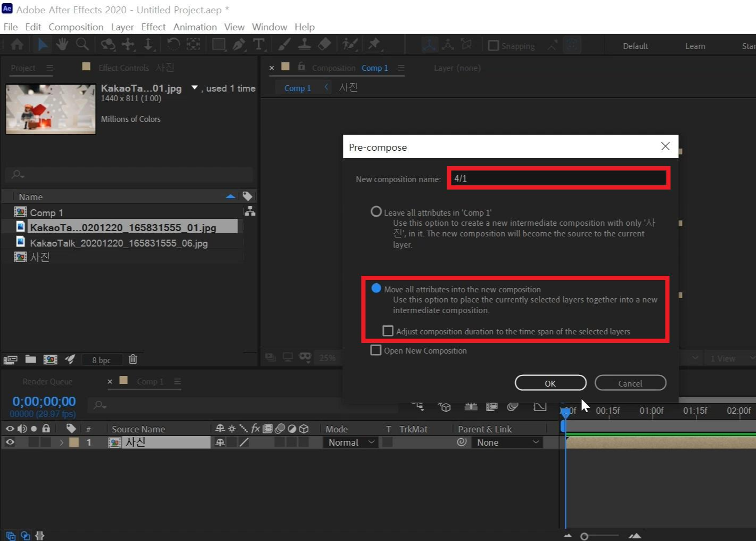Image resolution: width=756 pixels, height=541 pixels.
Task: Switch to the Render Queue tab
Action: [47, 381]
